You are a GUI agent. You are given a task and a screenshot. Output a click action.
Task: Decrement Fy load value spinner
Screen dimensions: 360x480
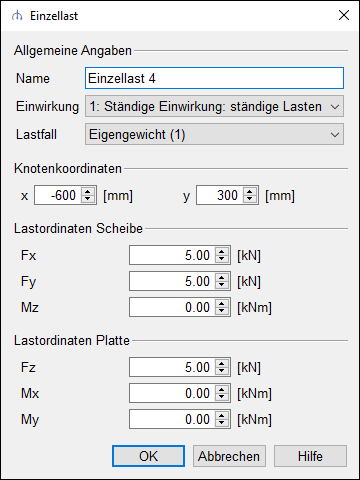(222, 285)
